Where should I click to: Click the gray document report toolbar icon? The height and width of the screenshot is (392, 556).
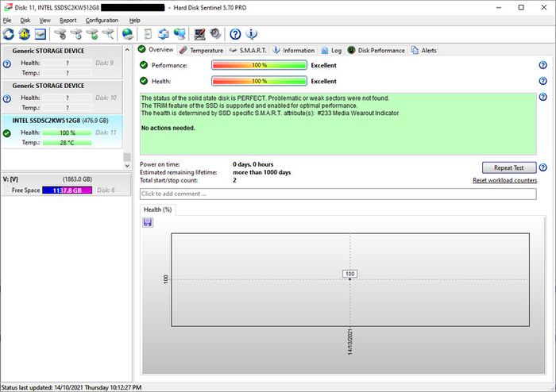148,34
